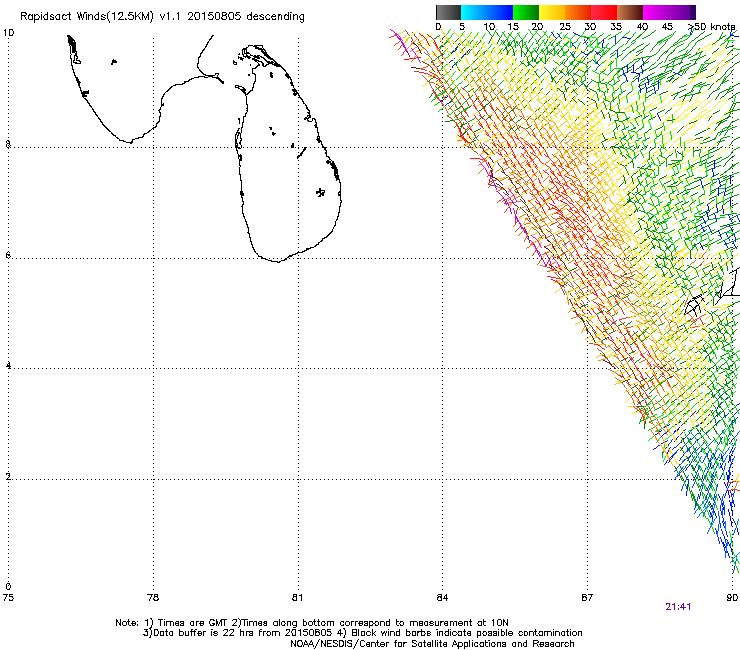Image resolution: width=740 pixels, height=650 pixels.
Task: Click the longitude label 81
Action: coord(297,598)
